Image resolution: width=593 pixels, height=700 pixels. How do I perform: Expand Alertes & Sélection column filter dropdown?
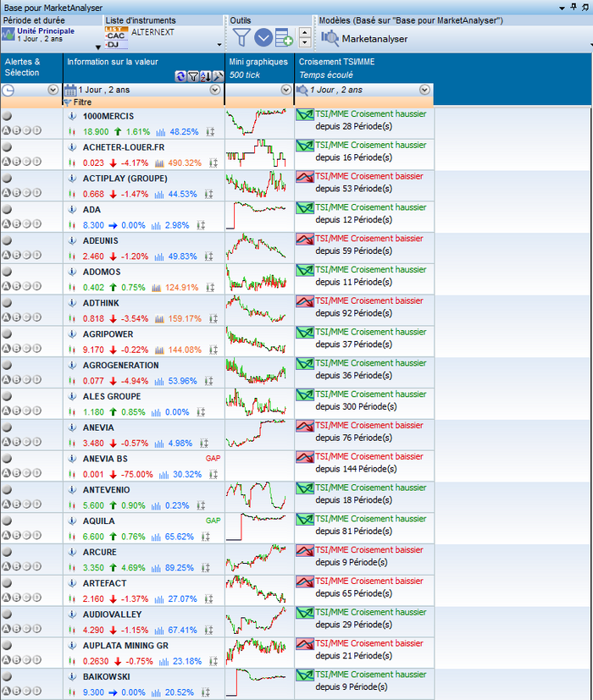[53, 90]
